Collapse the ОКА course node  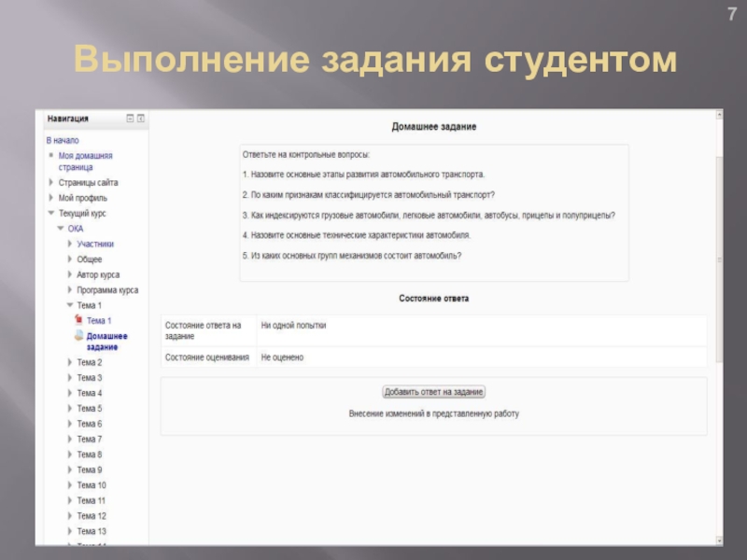pyautogui.click(x=61, y=229)
